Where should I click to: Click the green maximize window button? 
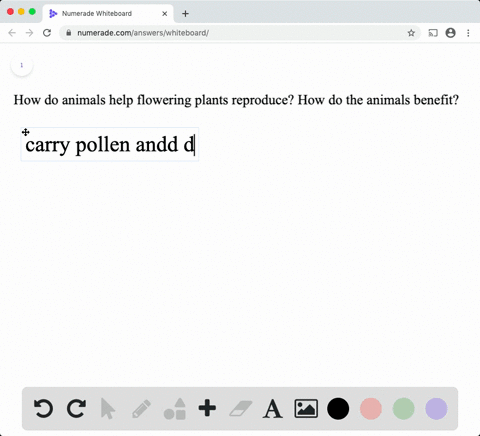point(32,12)
